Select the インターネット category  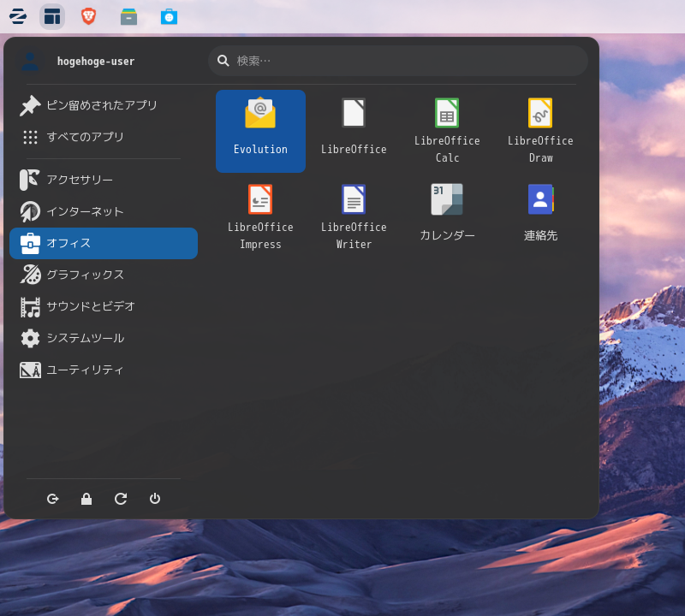(x=104, y=211)
